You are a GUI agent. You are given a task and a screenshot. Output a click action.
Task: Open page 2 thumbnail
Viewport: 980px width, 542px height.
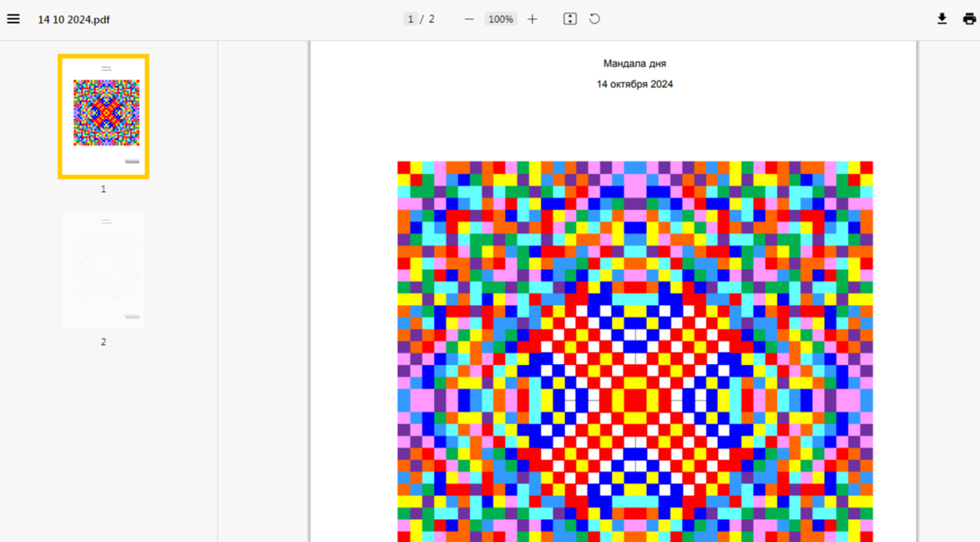[104, 269]
